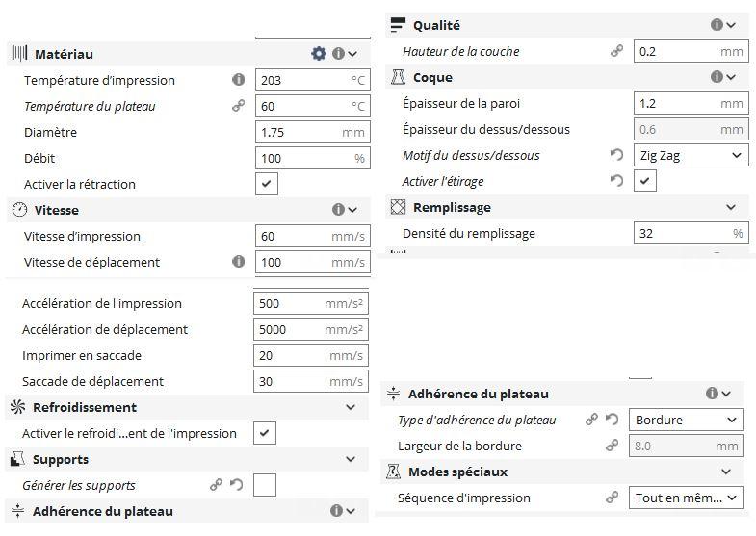Reset Motif du dessus/dessous with the undo arrow

pos(616,155)
